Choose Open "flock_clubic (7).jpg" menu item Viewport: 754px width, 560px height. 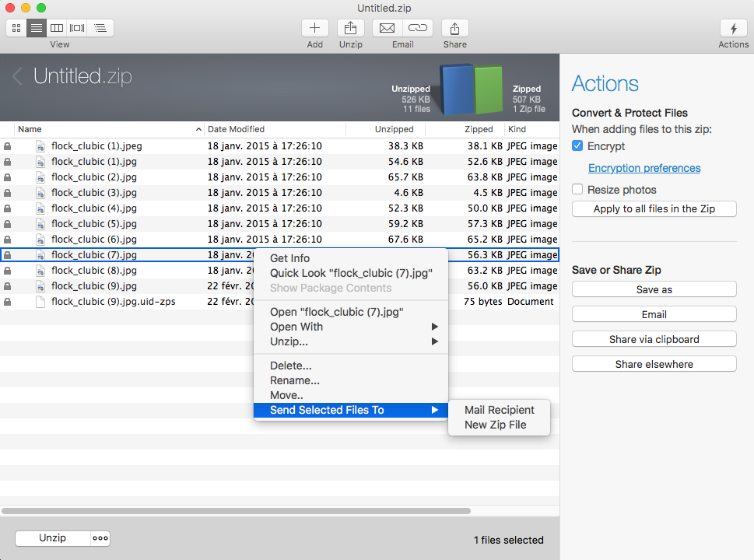coord(351,313)
